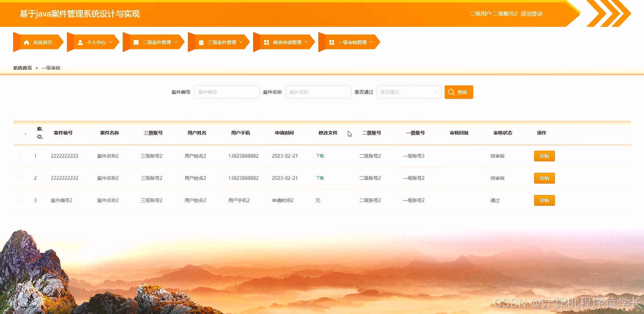
Task: Click inside the 案件编号 input field
Action: [x=227, y=92]
